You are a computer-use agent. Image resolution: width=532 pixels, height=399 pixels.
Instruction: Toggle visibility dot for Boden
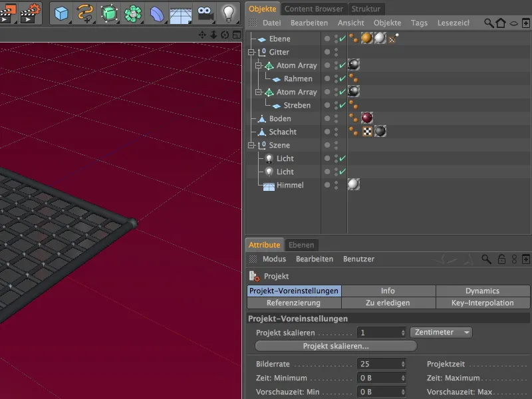(x=327, y=118)
